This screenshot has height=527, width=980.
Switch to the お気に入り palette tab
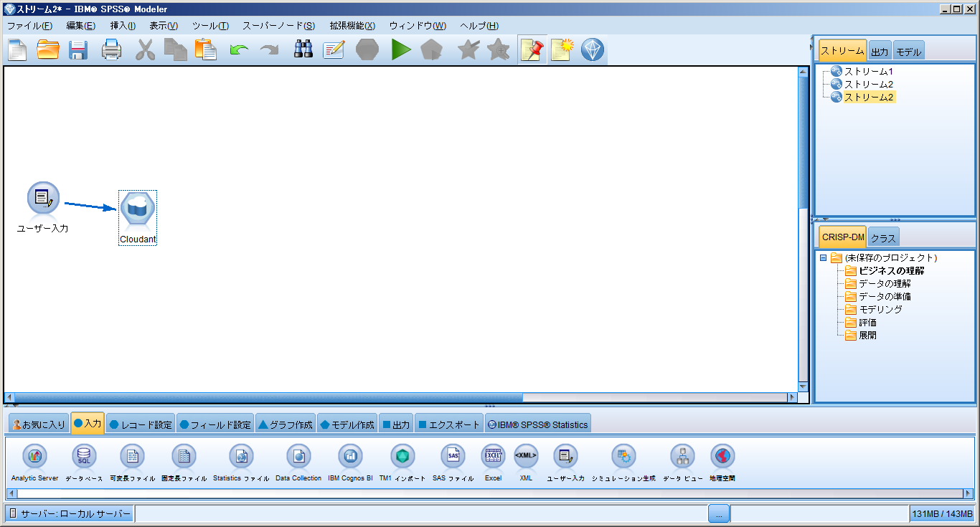[x=39, y=424]
